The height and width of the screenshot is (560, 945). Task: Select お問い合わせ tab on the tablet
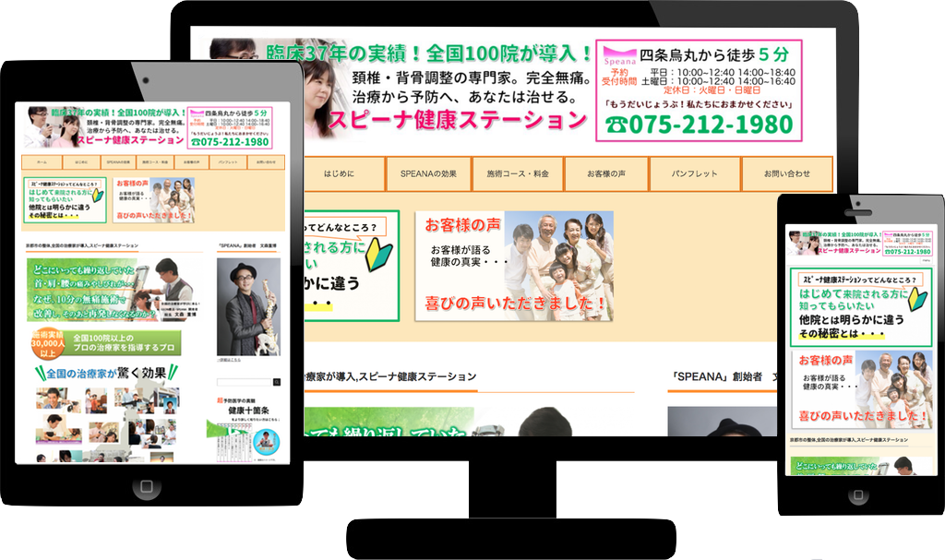(x=266, y=162)
